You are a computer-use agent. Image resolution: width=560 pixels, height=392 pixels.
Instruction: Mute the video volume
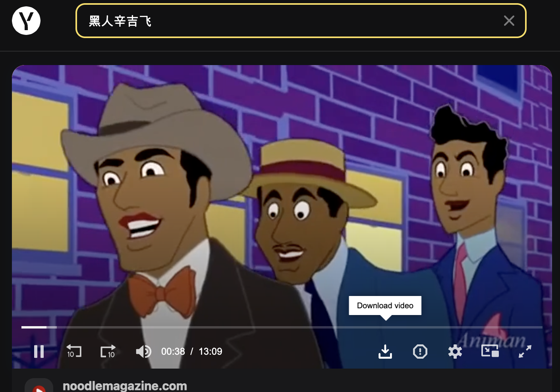[143, 351]
